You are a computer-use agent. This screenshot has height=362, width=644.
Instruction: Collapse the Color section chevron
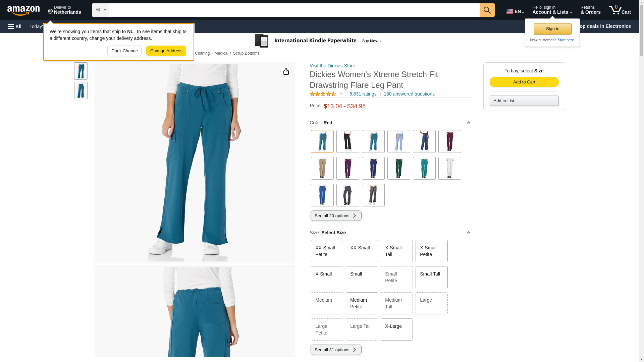point(468,123)
